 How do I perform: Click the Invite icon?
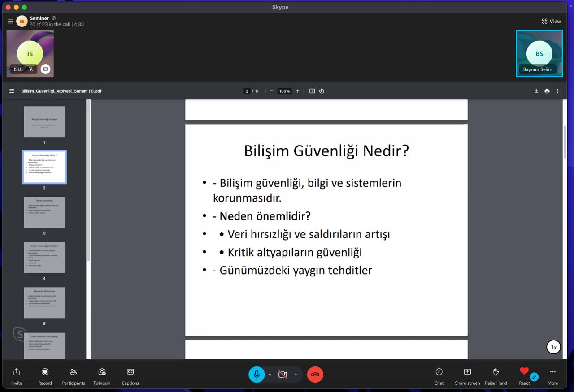(x=17, y=372)
